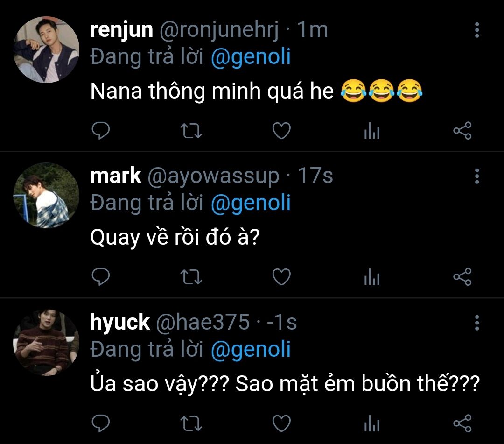Viewport: 504px width, 444px height.
Task: Reply to mark's tweet
Action: click(100, 277)
